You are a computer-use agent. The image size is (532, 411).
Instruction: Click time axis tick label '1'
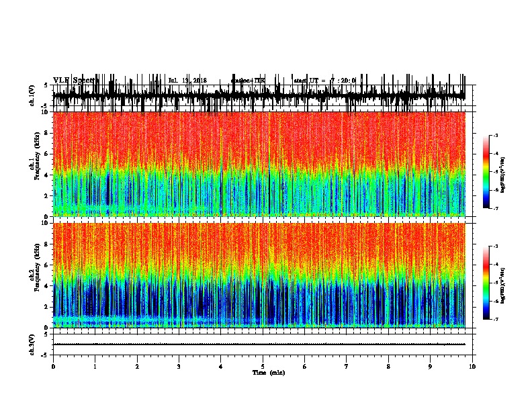(x=95, y=367)
